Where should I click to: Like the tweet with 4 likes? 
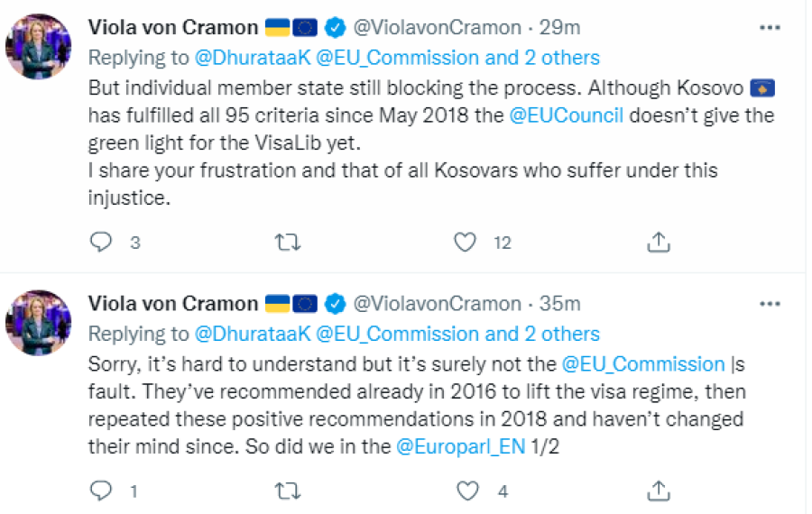click(466, 491)
